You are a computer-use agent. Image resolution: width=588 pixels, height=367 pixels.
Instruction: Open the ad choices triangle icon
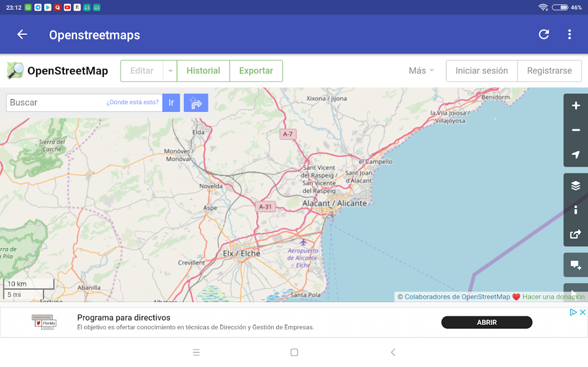(x=573, y=312)
